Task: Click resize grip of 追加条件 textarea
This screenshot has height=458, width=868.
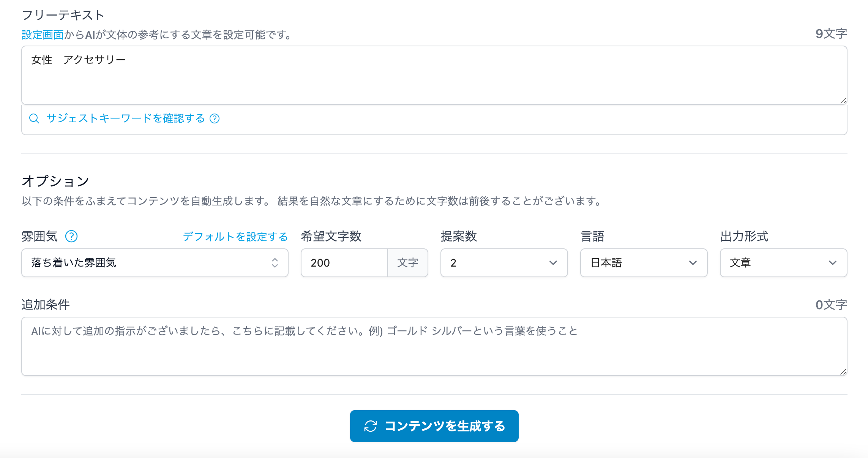Action: tap(843, 372)
